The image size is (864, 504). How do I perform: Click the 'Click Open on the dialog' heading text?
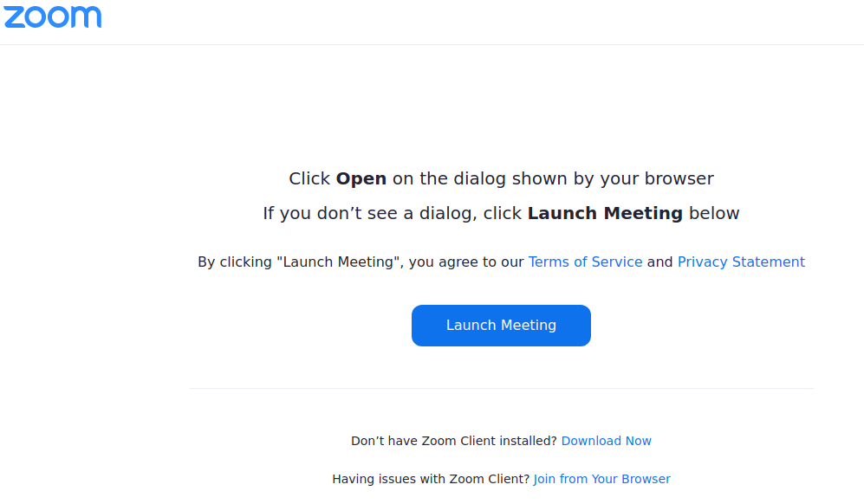pyautogui.click(x=501, y=179)
